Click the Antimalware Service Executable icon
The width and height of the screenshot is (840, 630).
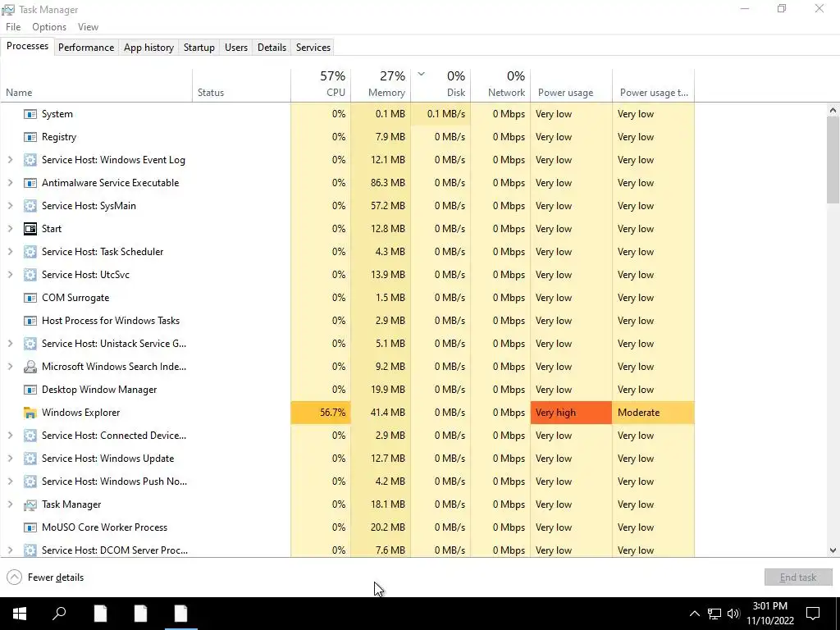pos(30,183)
